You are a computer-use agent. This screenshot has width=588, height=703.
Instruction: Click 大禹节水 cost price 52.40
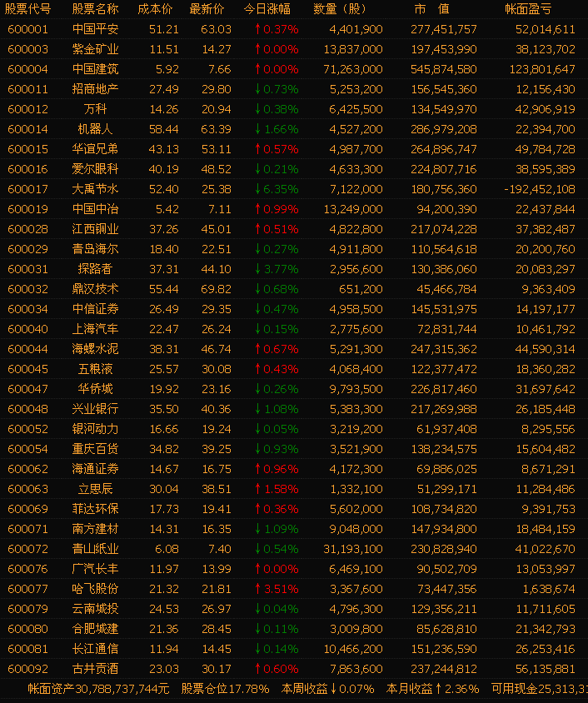tap(163, 189)
